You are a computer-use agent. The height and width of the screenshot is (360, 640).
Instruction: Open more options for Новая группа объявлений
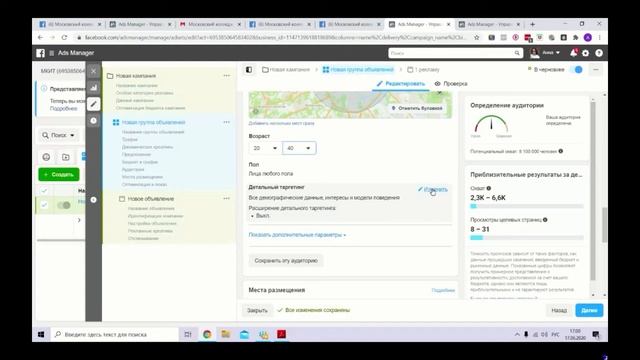(x=227, y=122)
